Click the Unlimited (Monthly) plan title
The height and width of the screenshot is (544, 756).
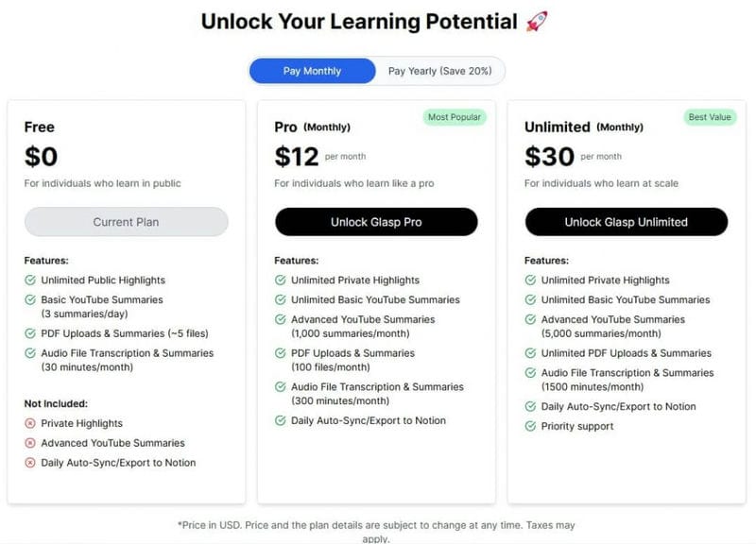(x=584, y=127)
